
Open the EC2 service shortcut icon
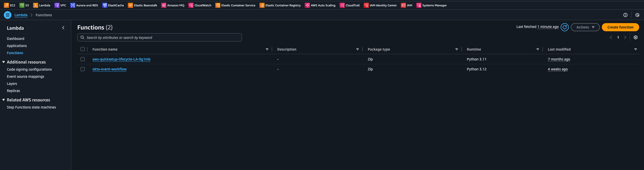pyautogui.click(x=6, y=5)
